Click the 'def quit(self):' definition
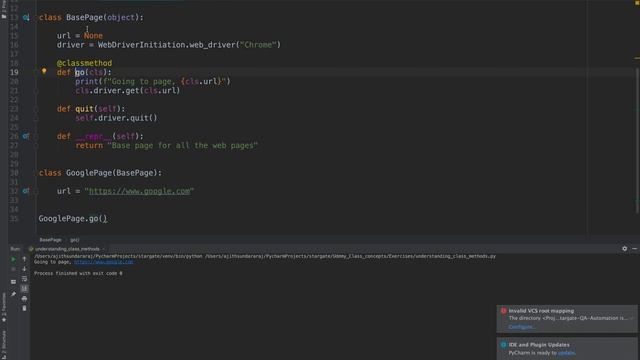Screen dimensions: 640x360 [x=91, y=109]
